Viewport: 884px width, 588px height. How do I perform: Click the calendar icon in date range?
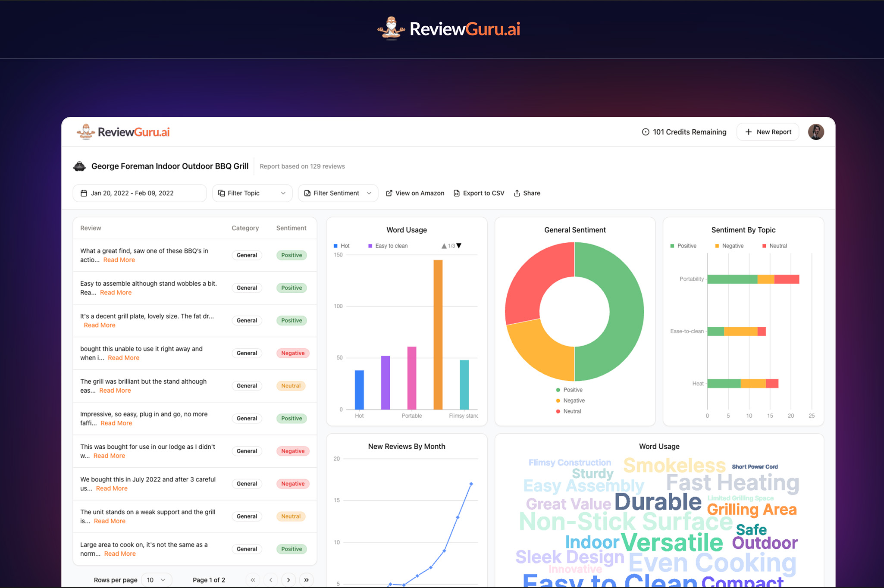pos(84,193)
